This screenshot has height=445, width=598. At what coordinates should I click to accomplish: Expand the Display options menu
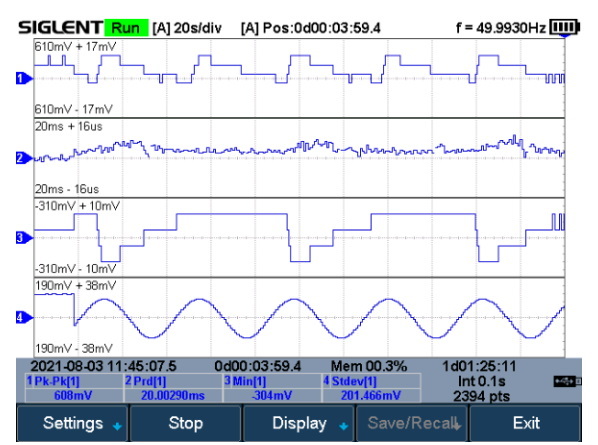point(299,423)
